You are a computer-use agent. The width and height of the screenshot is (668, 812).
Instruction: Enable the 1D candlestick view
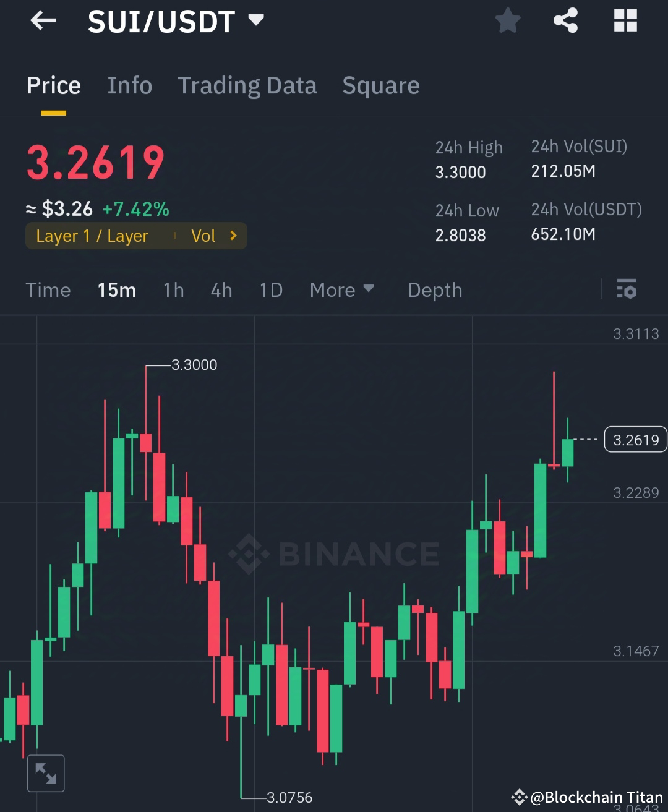(270, 289)
